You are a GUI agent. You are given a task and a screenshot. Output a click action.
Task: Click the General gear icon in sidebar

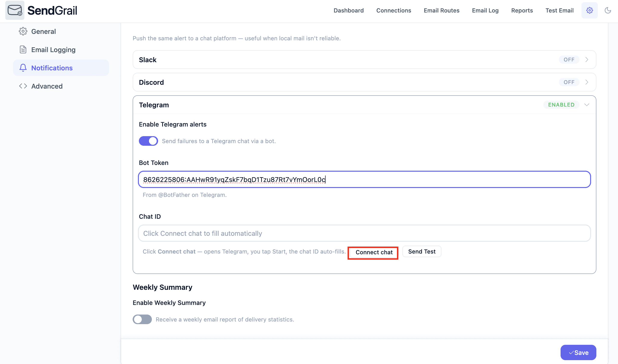pos(23,31)
